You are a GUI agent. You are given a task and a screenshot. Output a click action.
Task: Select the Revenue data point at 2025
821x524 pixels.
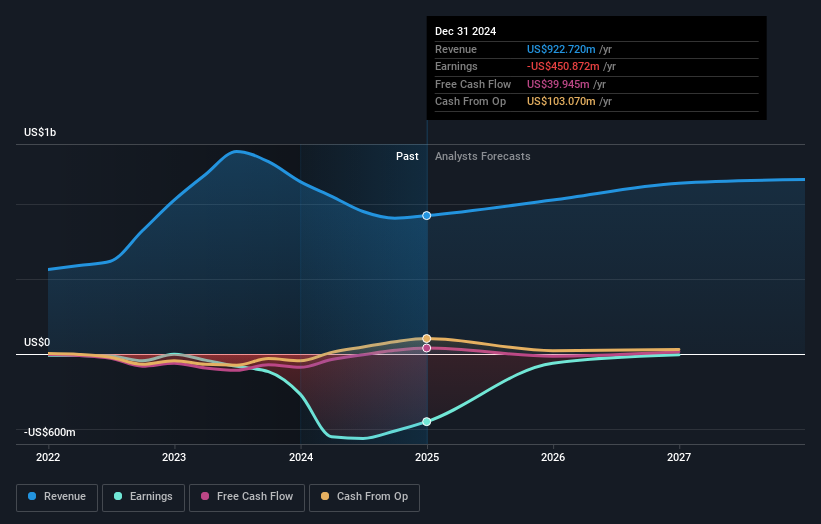click(427, 216)
